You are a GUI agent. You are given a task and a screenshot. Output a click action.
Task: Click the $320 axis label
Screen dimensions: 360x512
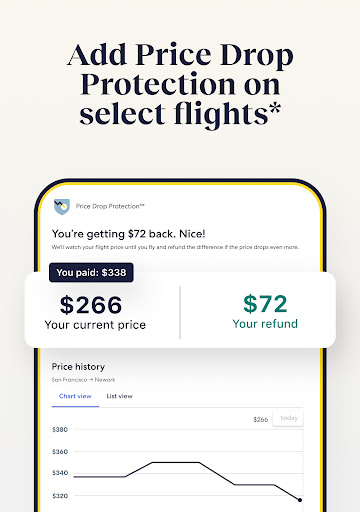coord(60,496)
